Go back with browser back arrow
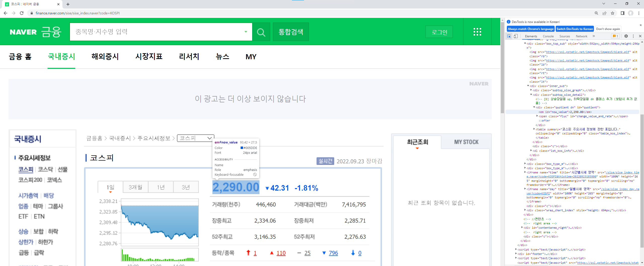The height and width of the screenshot is (266, 644). [6, 13]
